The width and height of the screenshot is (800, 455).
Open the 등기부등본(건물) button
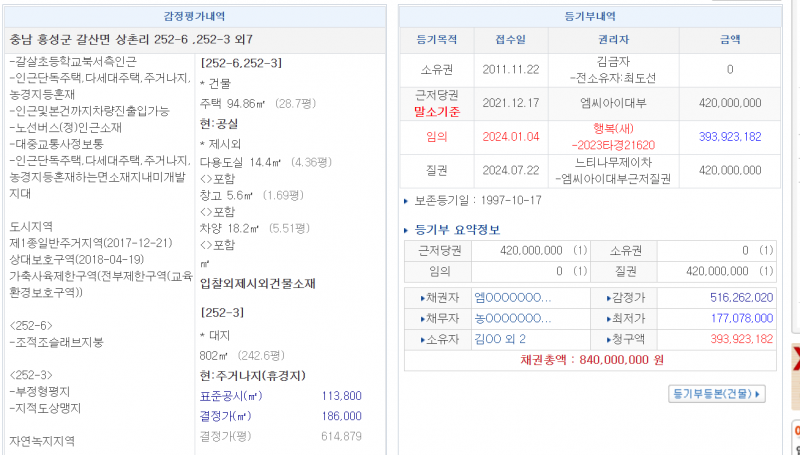(x=716, y=394)
